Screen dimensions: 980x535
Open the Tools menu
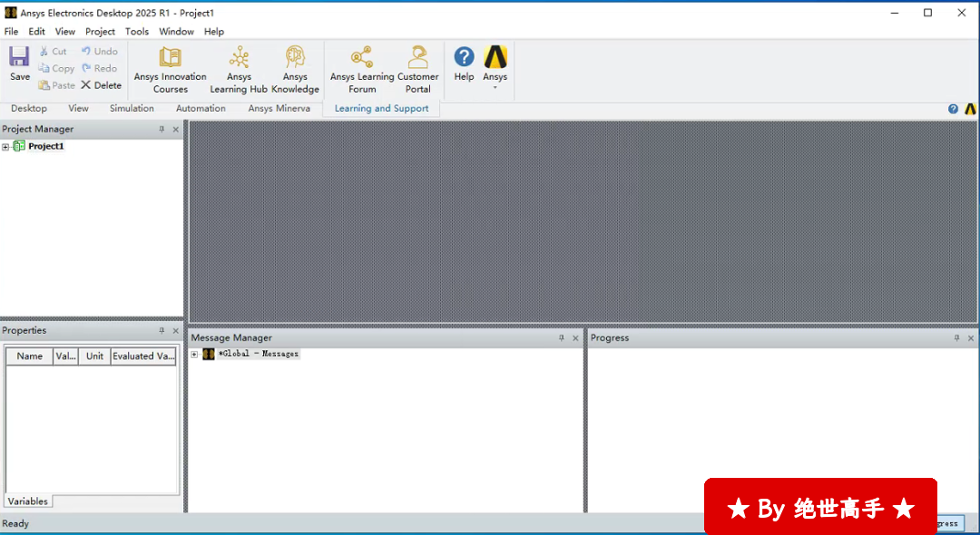[137, 31]
